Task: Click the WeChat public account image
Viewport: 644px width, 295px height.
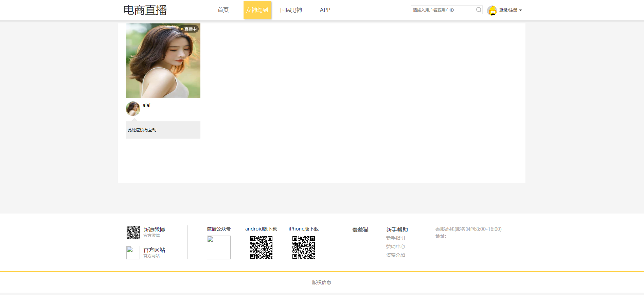Action: [219, 247]
